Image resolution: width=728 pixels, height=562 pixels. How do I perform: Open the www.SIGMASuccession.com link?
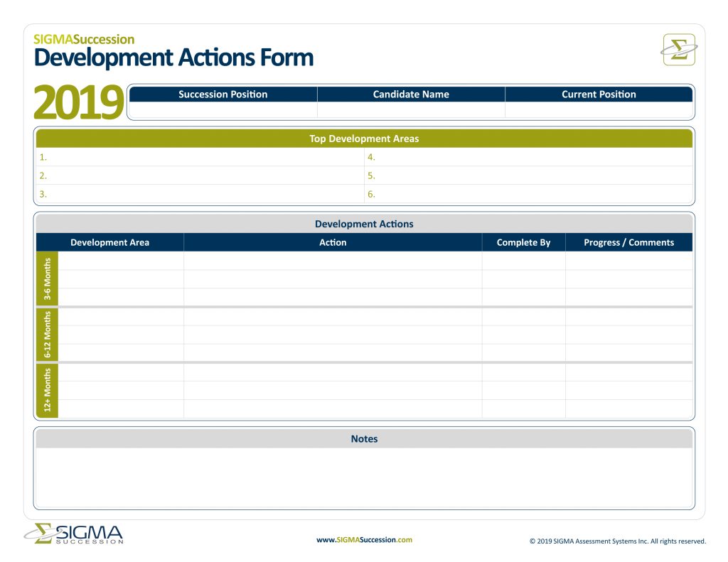pyautogui.click(x=364, y=540)
